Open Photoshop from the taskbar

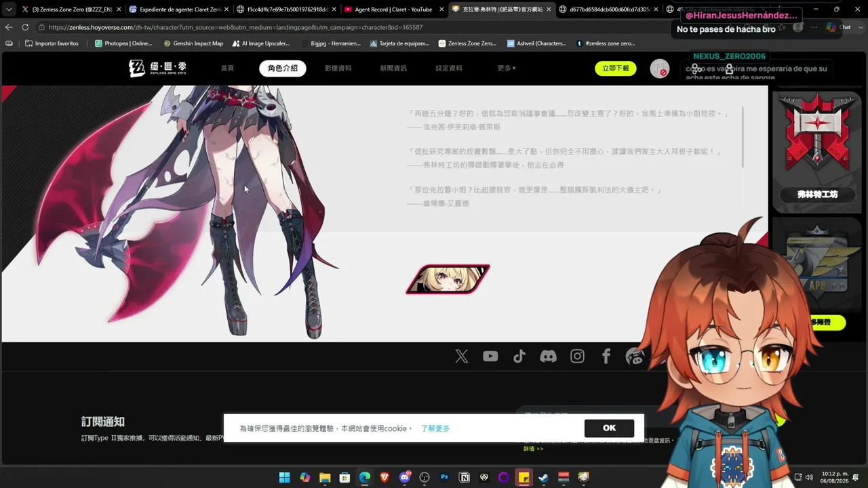[445, 477]
